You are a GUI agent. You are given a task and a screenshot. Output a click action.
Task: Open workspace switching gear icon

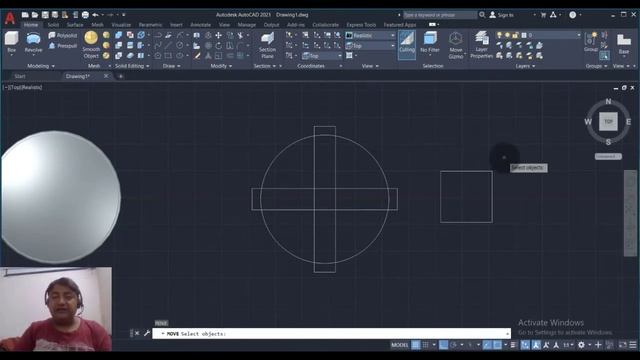pos(581,345)
